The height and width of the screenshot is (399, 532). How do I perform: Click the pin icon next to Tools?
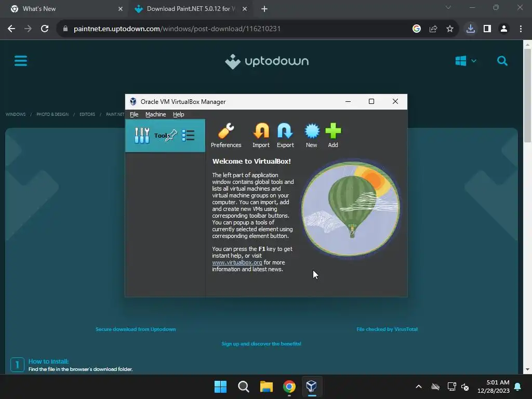pyautogui.click(x=171, y=135)
